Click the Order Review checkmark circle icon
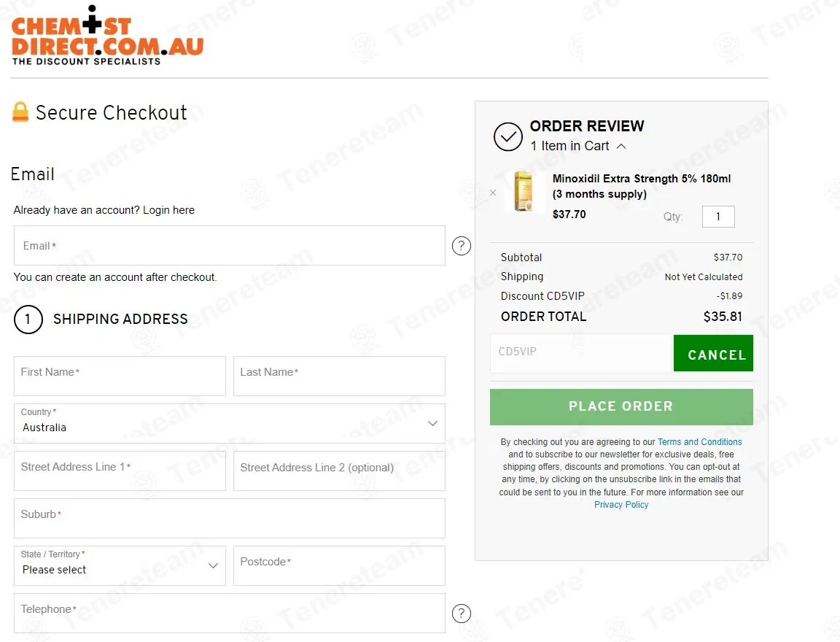The width and height of the screenshot is (840, 642). point(508,136)
